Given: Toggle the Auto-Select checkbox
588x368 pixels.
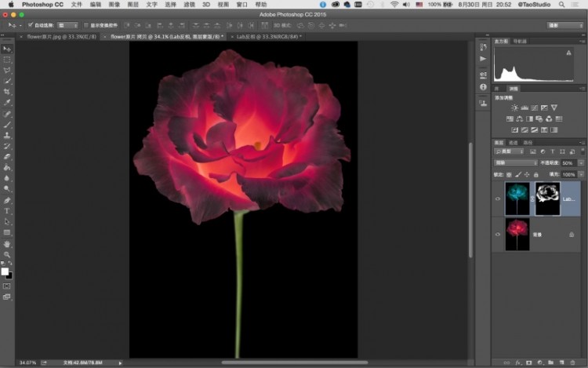Looking at the screenshot, I should tap(30, 25).
